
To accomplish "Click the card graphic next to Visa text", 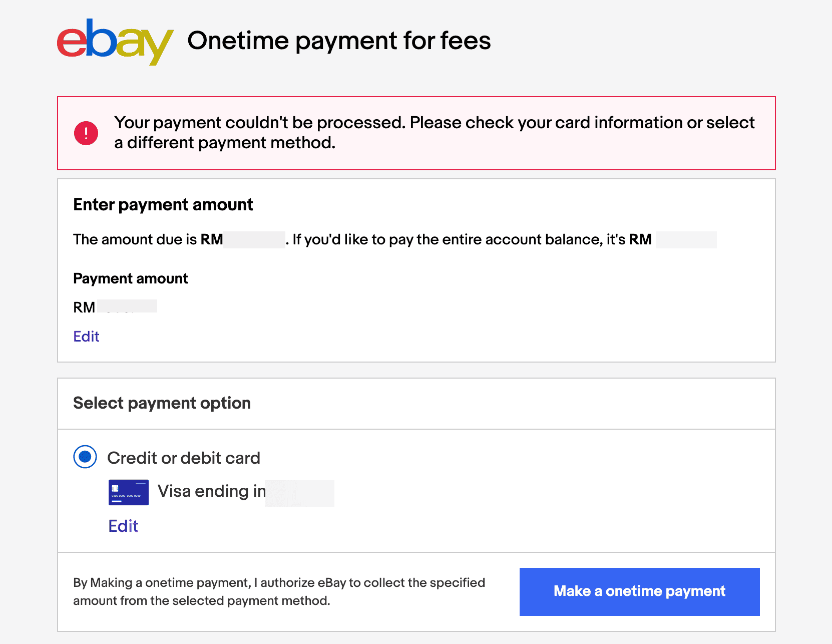I will tap(128, 492).
